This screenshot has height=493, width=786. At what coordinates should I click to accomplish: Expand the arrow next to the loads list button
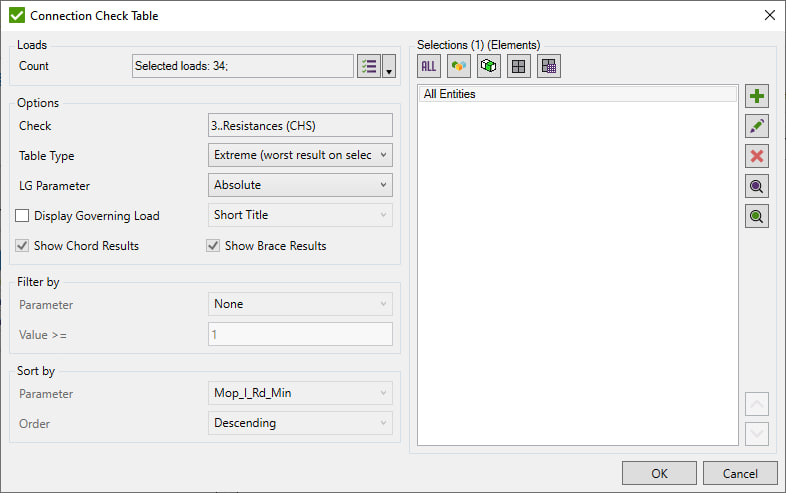(x=389, y=67)
